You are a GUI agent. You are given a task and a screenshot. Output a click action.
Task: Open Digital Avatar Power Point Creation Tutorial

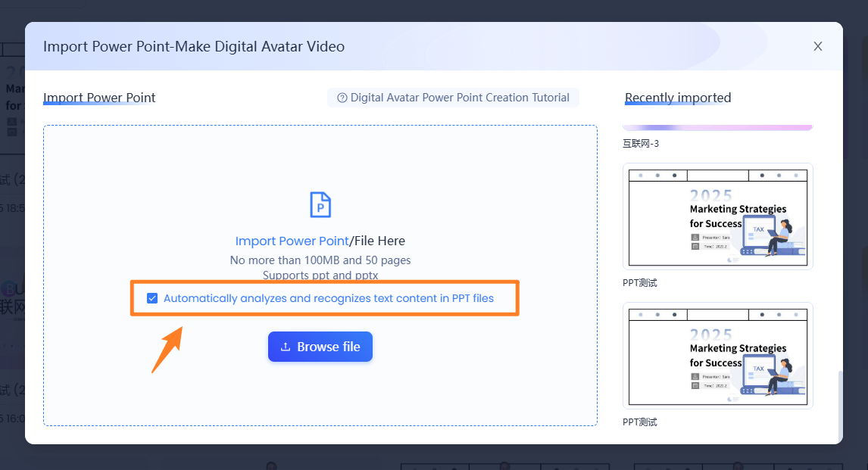click(x=459, y=98)
